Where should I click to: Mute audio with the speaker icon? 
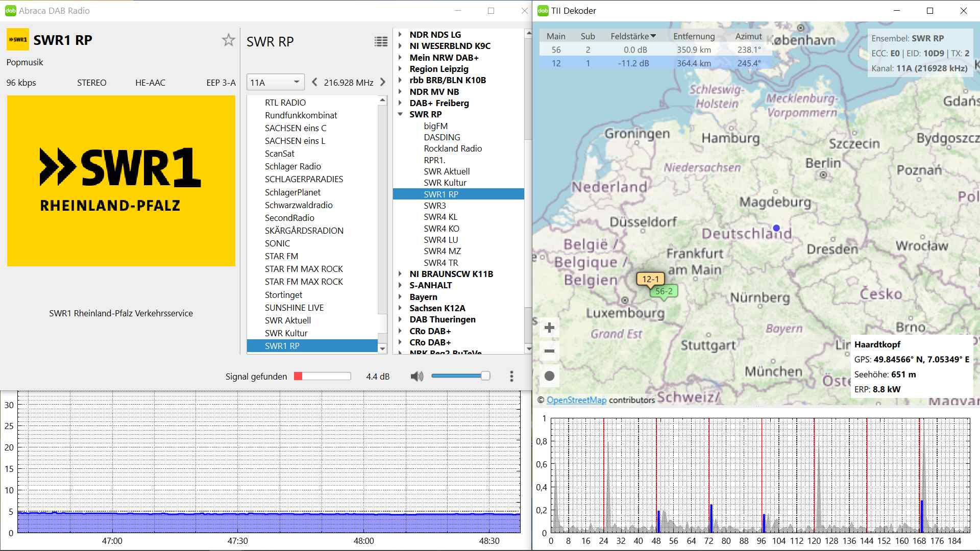click(416, 377)
